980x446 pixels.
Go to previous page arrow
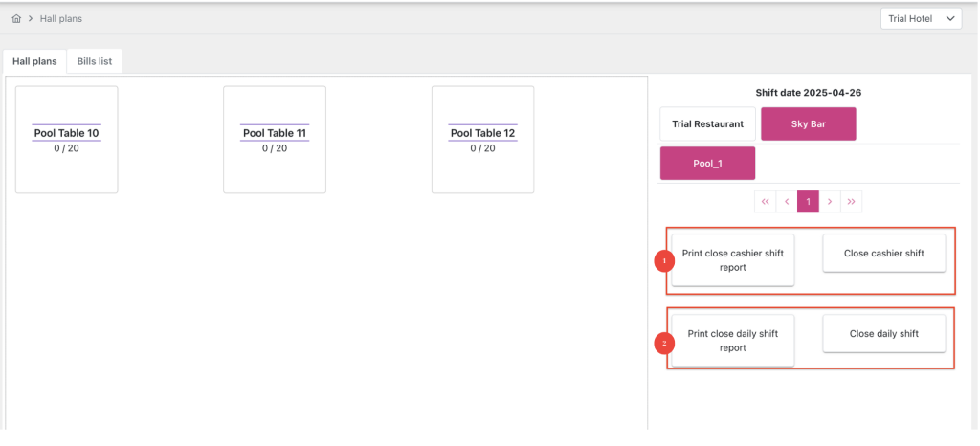point(787,202)
